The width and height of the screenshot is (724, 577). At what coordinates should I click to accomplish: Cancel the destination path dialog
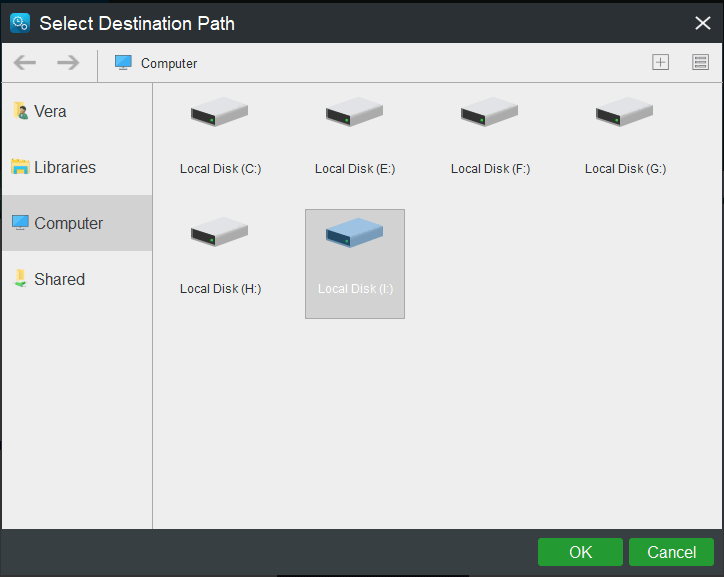[671, 552]
